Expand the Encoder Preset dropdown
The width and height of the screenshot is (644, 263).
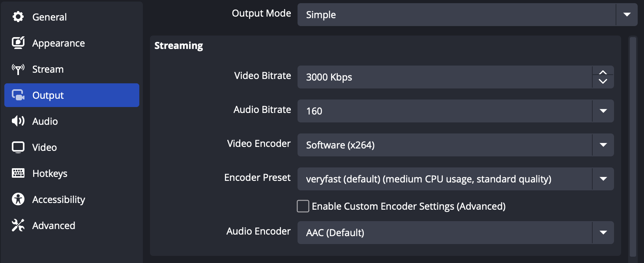(603, 179)
